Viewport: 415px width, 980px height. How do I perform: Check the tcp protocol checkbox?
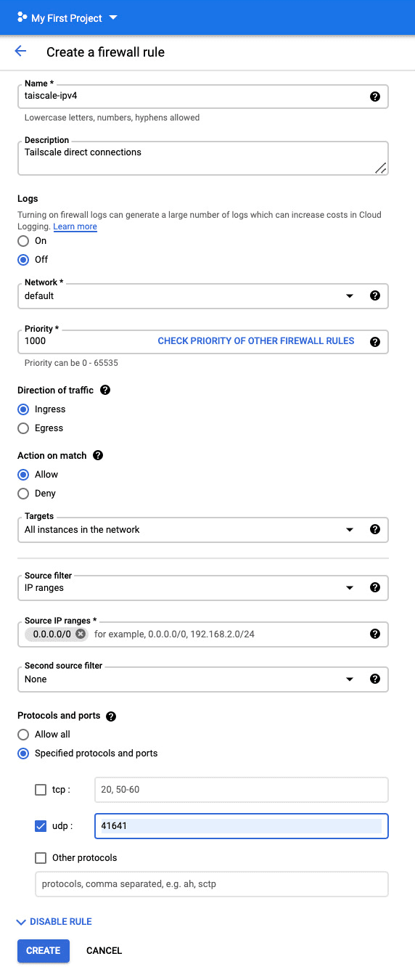coord(41,790)
